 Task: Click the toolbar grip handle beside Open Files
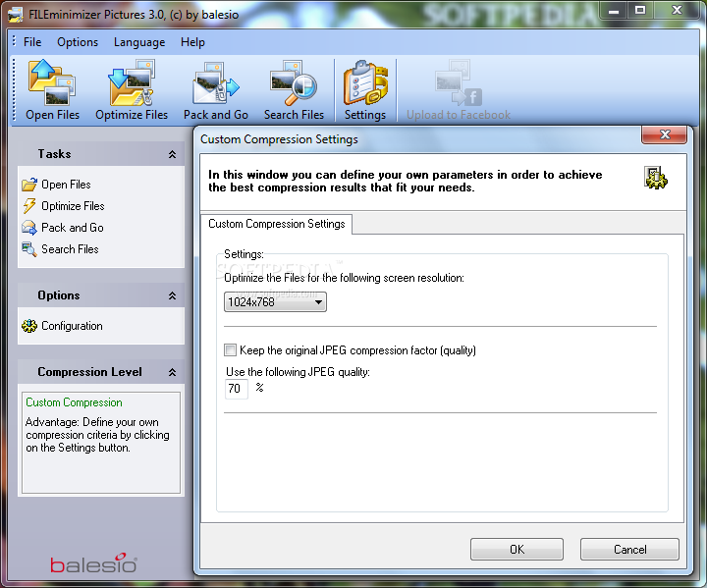pyautogui.click(x=14, y=89)
